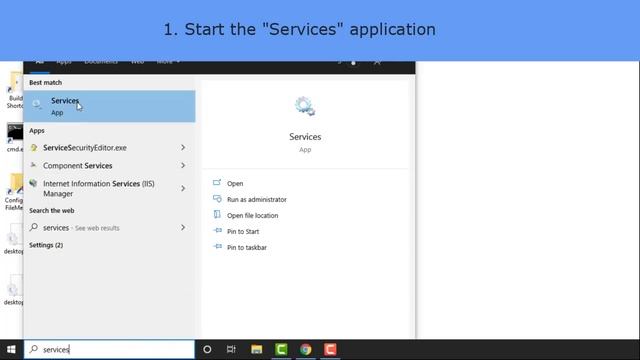Click the ServiceSecurityEditor.exe result icon
Viewport: 640px width, 360px height.
coord(34,148)
